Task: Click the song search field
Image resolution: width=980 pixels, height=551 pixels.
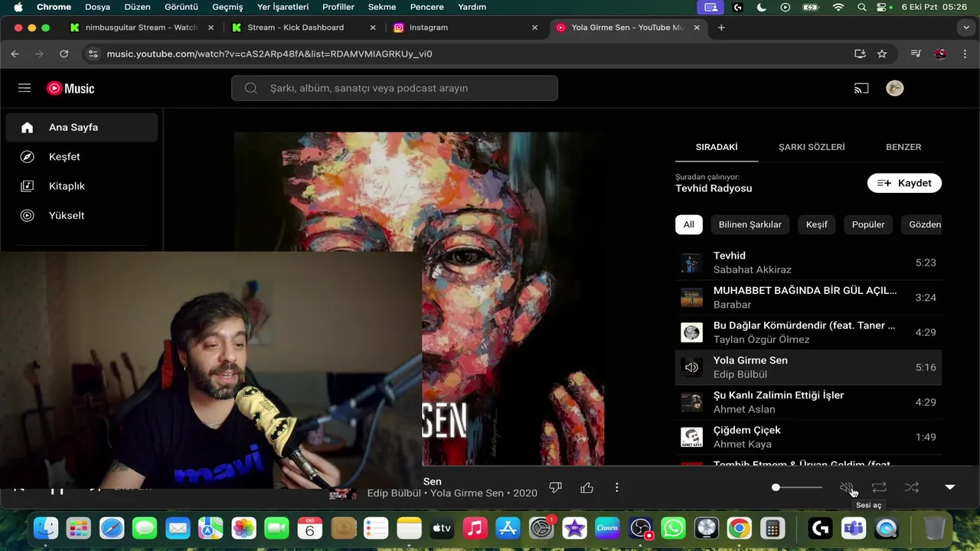Action: (394, 88)
